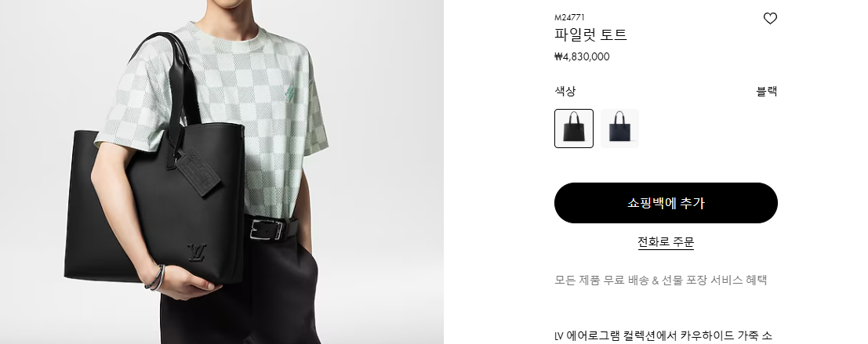Click the bracelet on the model's wrist
868x344 pixels.
pos(155,277)
